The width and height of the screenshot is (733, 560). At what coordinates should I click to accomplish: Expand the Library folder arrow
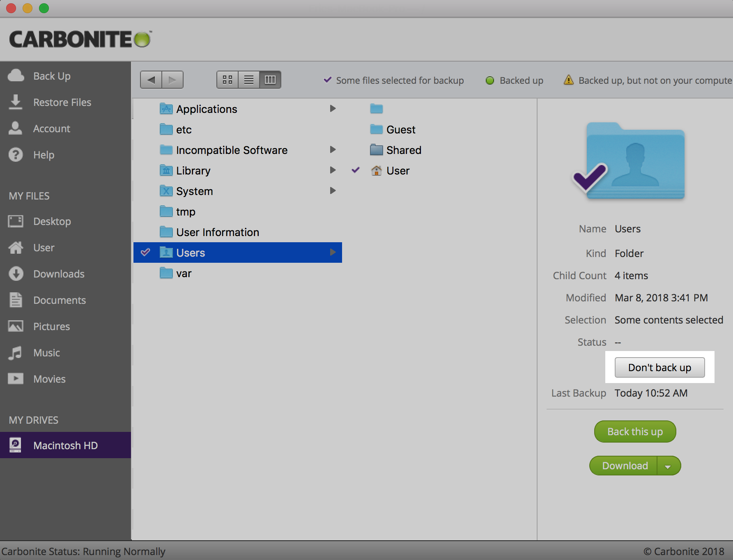pyautogui.click(x=333, y=170)
